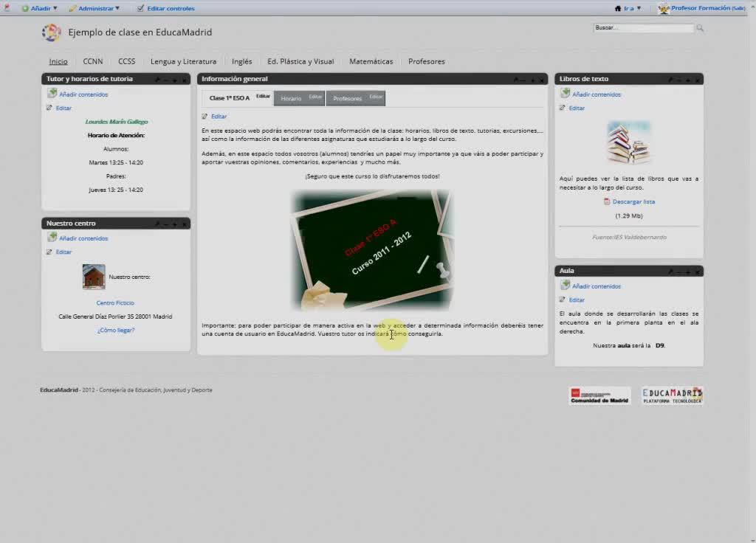756x543 pixels.
Task: Select the Clase 1º ESO A tab
Action: (x=230, y=98)
